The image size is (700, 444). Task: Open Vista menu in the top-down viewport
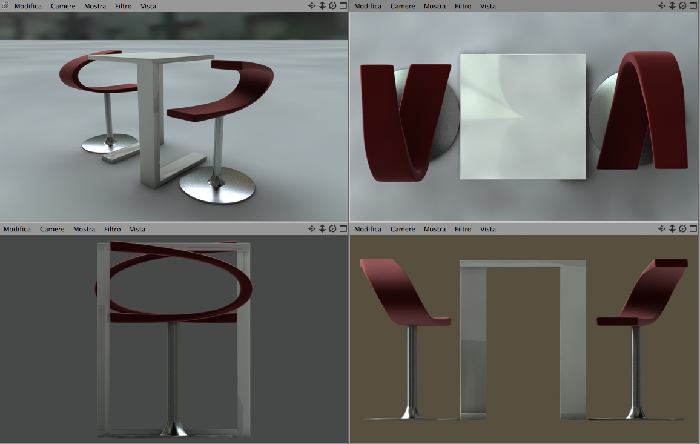pyautogui.click(x=488, y=6)
